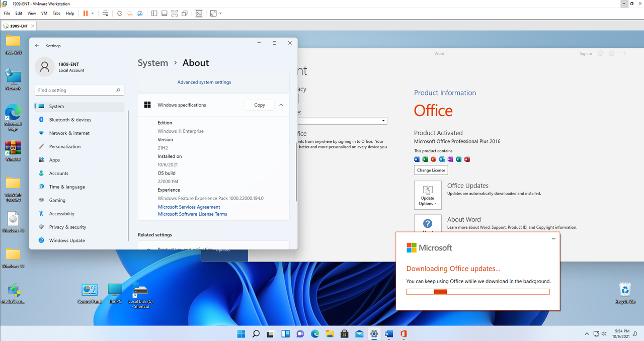Close the 1909-ENT tab
The height and width of the screenshot is (341, 644).
[x=32, y=26]
